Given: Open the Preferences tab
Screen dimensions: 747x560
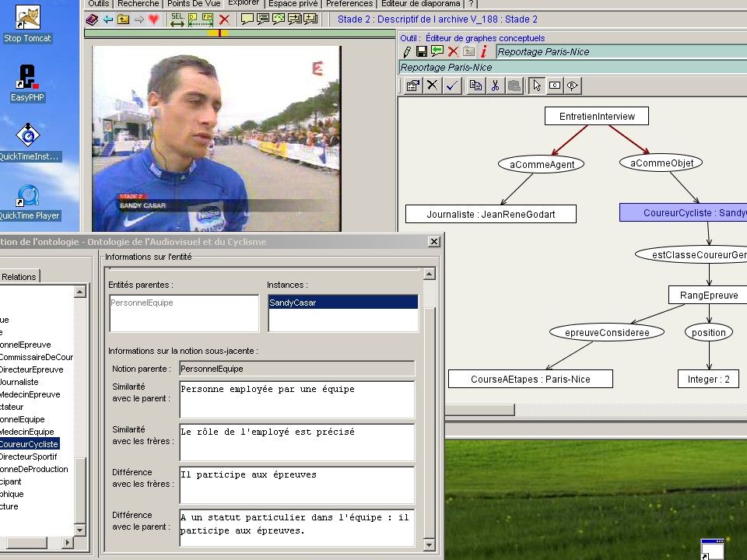Looking at the screenshot, I should click(349, 4).
